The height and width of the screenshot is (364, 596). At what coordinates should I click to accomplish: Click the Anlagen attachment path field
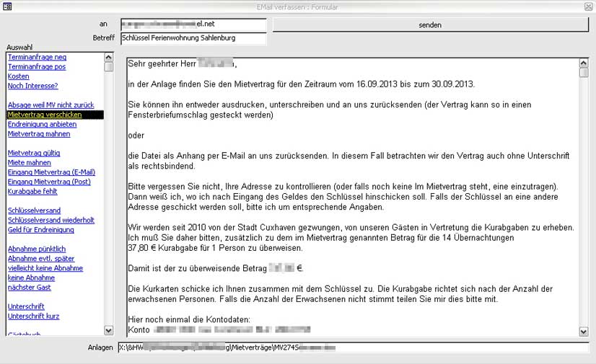(353, 347)
